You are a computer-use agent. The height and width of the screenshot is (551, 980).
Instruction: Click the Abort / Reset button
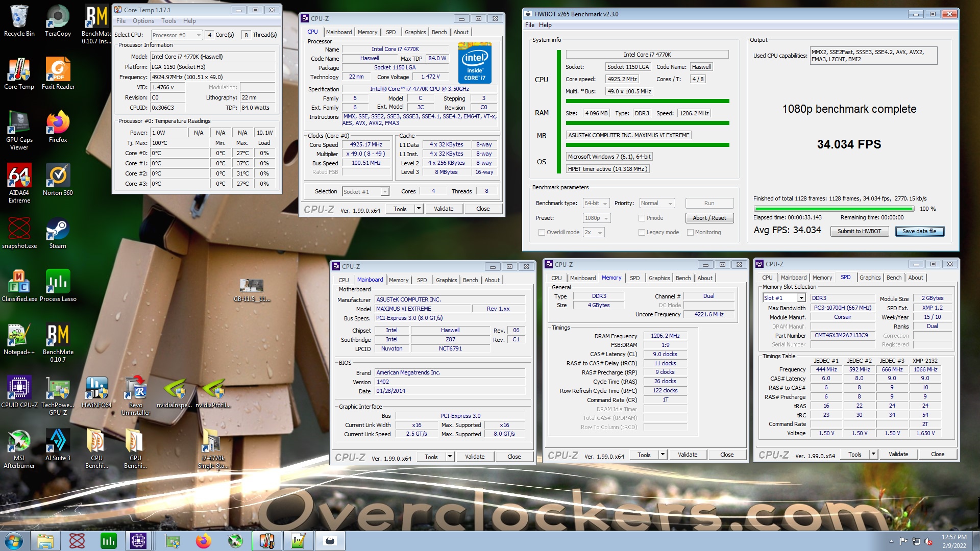tap(709, 218)
